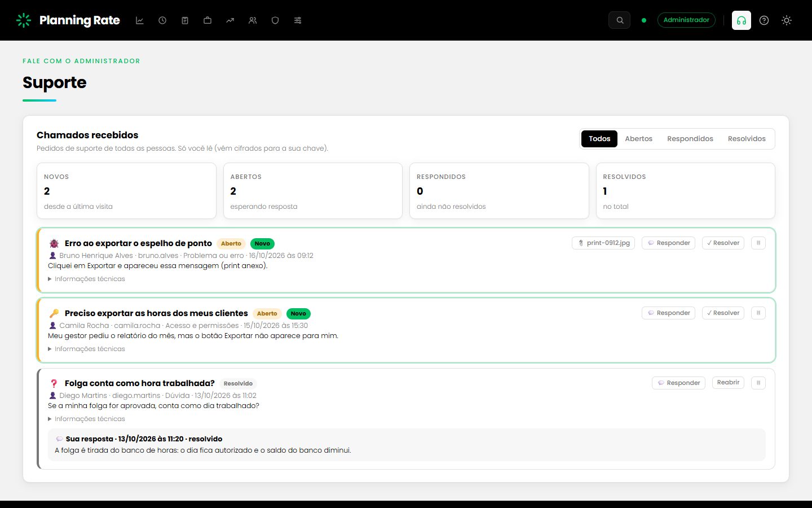Switch to the Abertos tab
The height and width of the screenshot is (508, 812).
(638, 139)
